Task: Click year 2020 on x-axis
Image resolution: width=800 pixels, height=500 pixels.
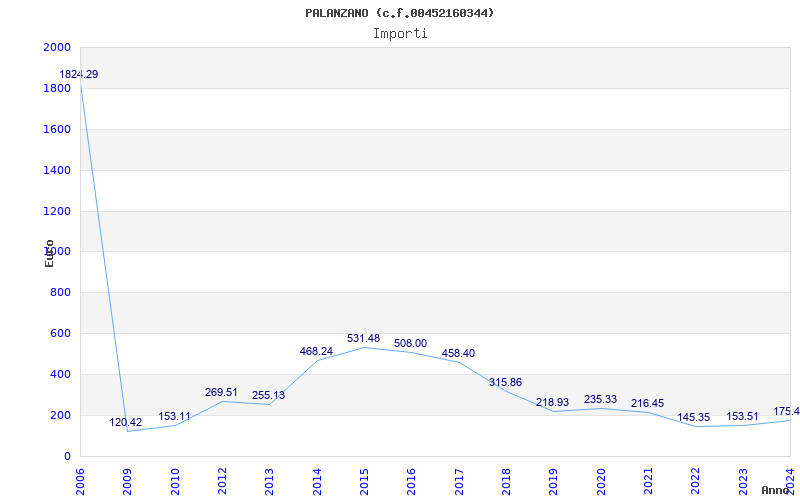Action: (601, 482)
